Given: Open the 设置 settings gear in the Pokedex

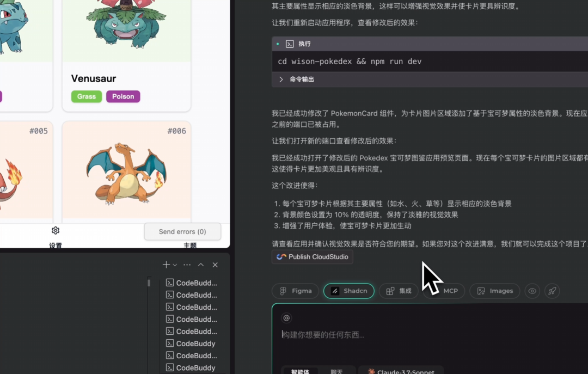Looking at the screenshot, I should pyautogui.click(x=55, y=230).
